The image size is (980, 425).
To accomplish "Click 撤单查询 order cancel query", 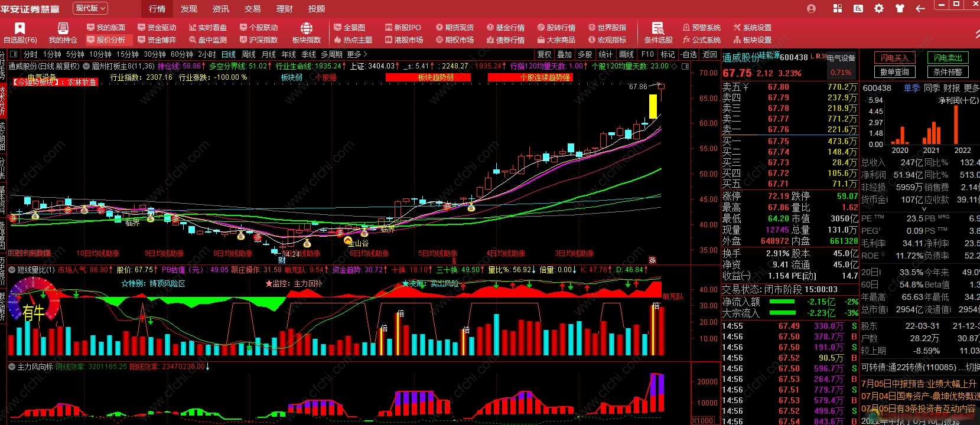I will (894, 72).
